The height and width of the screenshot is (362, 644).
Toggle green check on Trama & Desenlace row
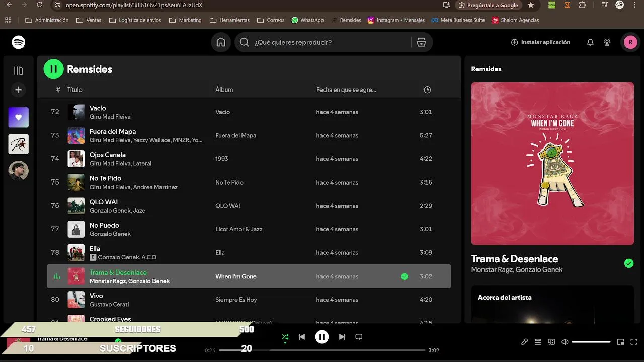tap(405, 276)
